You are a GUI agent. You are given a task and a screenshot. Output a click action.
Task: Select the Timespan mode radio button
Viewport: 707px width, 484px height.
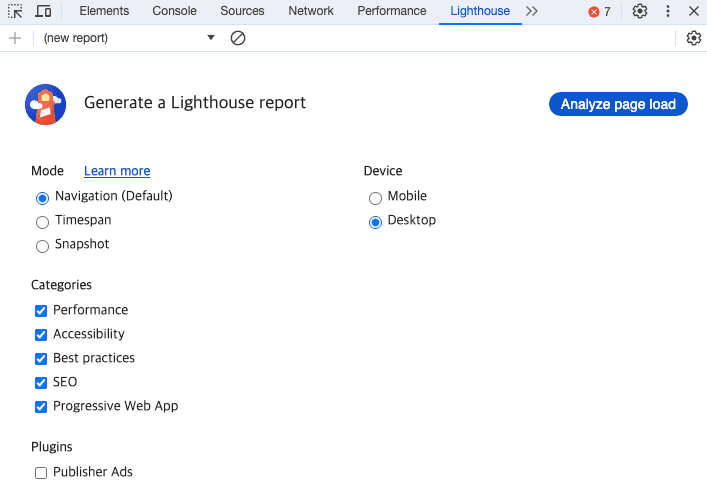click(x=42, y=221)
